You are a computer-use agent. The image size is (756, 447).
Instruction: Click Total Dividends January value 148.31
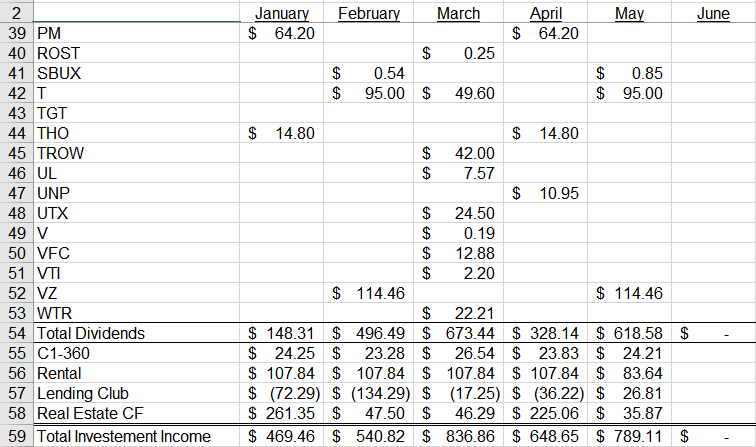(282, 333)
